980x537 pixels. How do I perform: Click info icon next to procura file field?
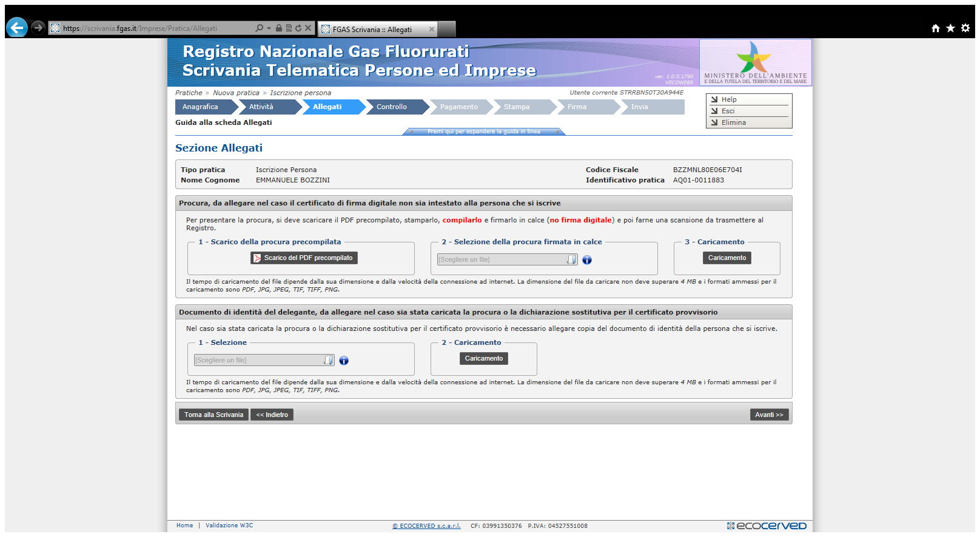pyautogui.click(x=587, y=260)
